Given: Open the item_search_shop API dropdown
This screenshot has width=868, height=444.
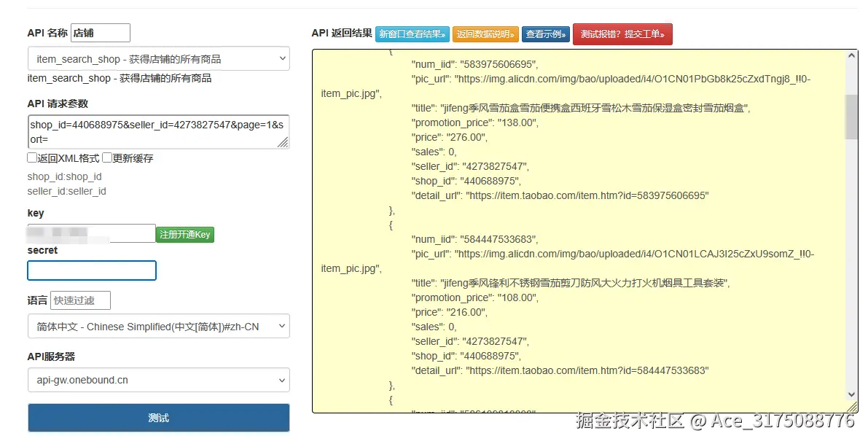Looking at the screenshot, I should (158, 58).
